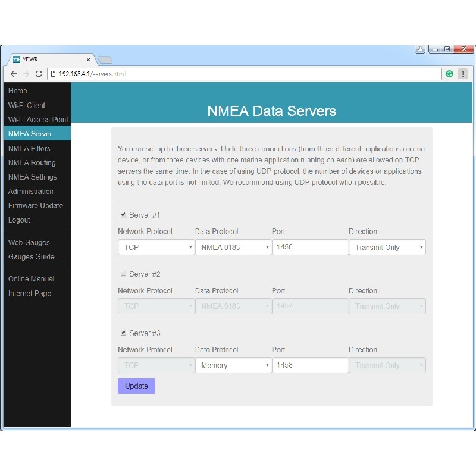Click the Server #1 Port field

click(310, 247)
